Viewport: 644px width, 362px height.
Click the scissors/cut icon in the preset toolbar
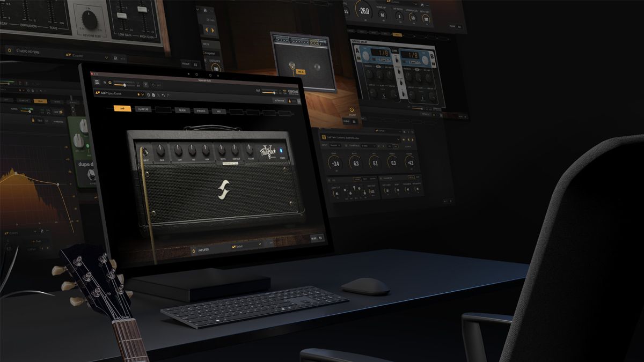158,95
